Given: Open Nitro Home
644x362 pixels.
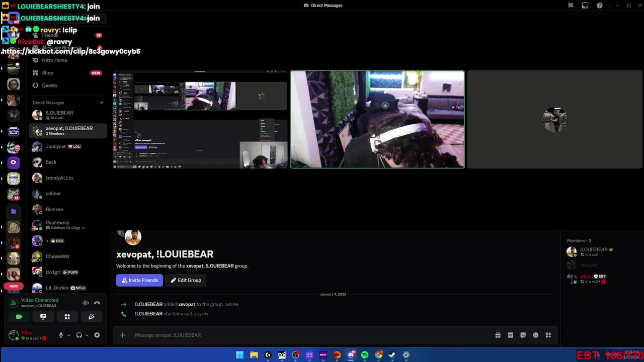Looking at the screenshot, I should click(67, 60).
